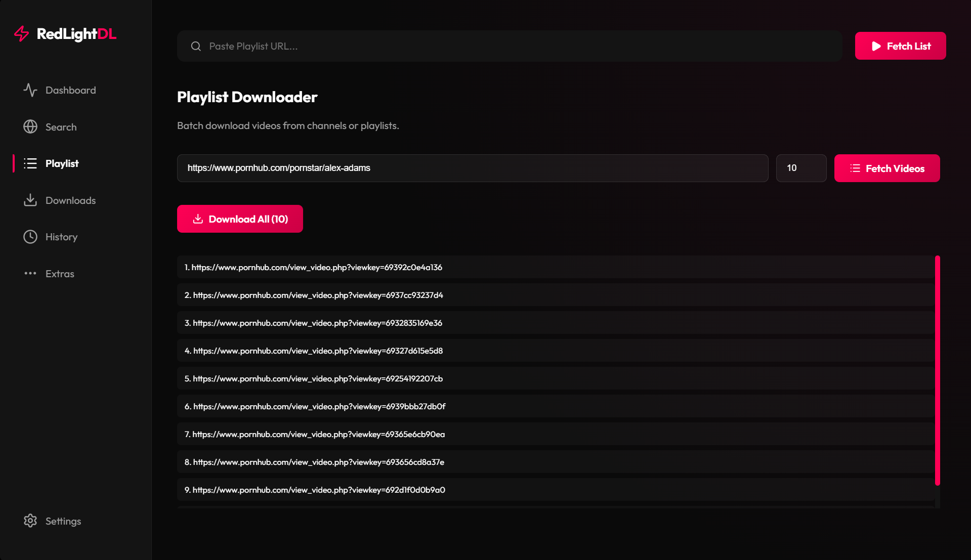Click the Downloads tray icon
Viewport: 971px width, 560px height.
(x=30, y=200)
